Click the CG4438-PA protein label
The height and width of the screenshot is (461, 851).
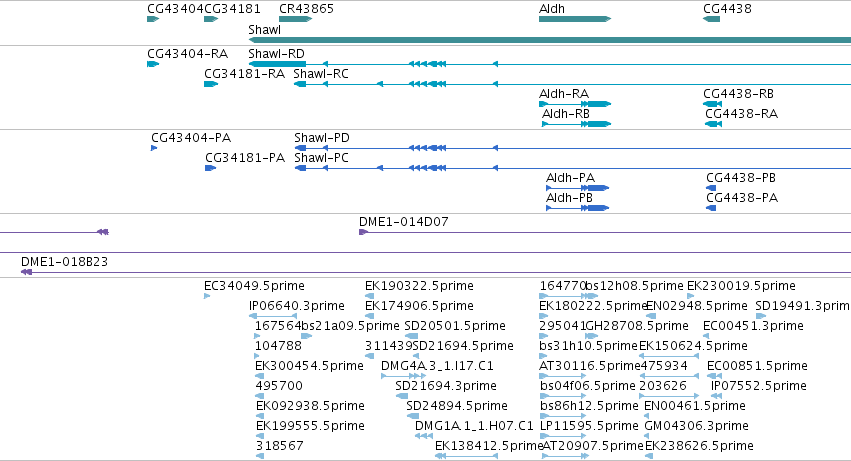point(742,198)
